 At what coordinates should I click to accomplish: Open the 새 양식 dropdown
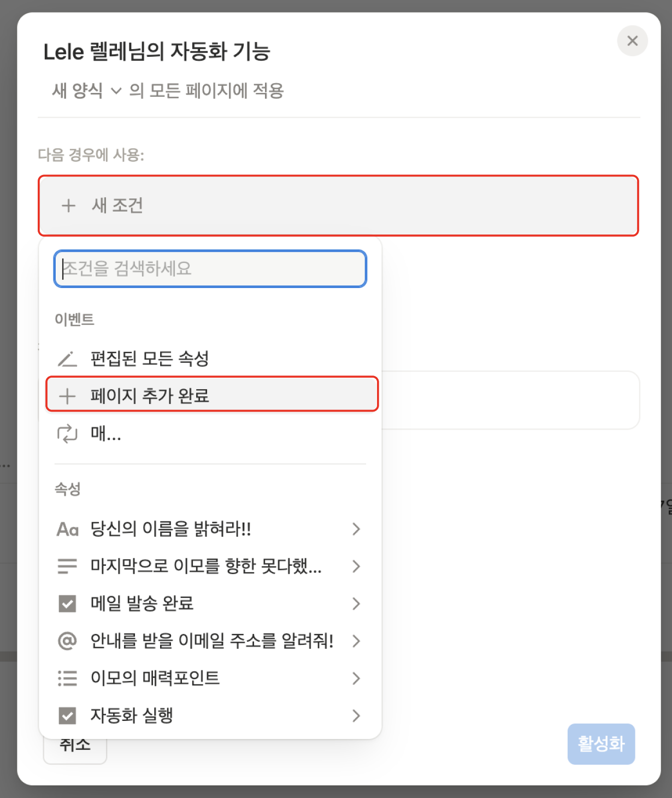tap(83, 90)
